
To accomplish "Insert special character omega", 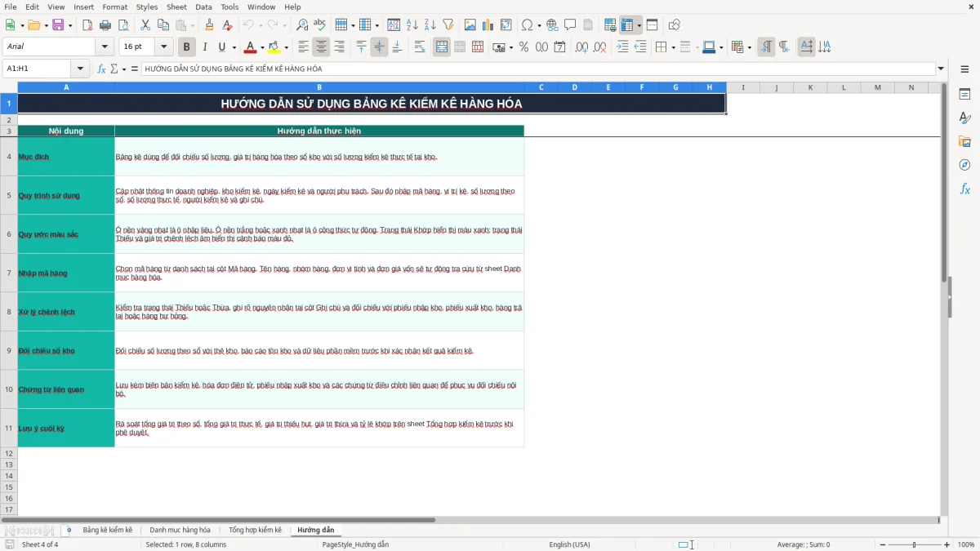I will click(x=527, y=25).
